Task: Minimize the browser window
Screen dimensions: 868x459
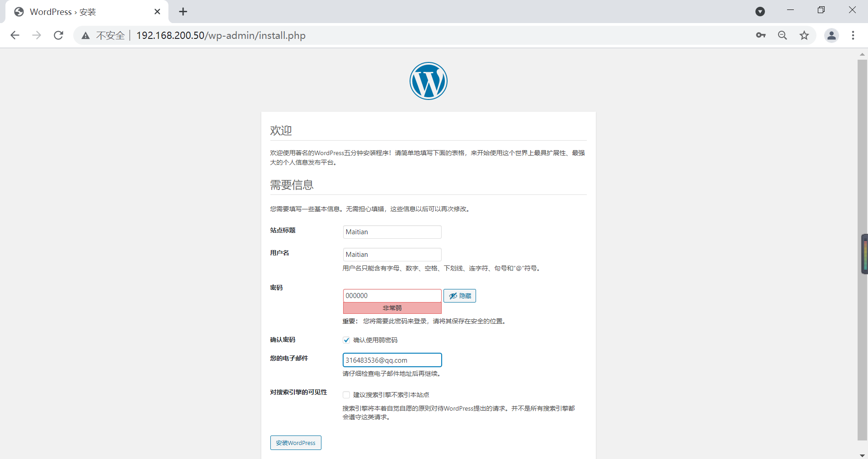Action: (790, 10)
